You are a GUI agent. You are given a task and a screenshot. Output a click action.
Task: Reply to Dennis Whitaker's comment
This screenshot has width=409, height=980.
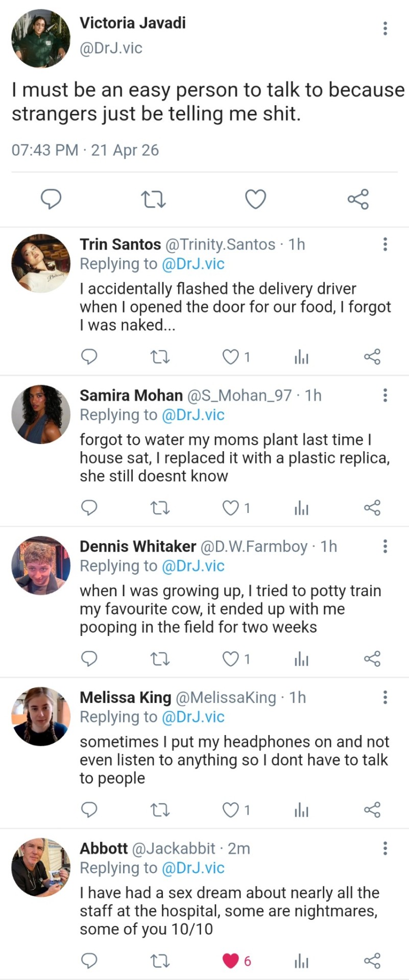(89, 659)
